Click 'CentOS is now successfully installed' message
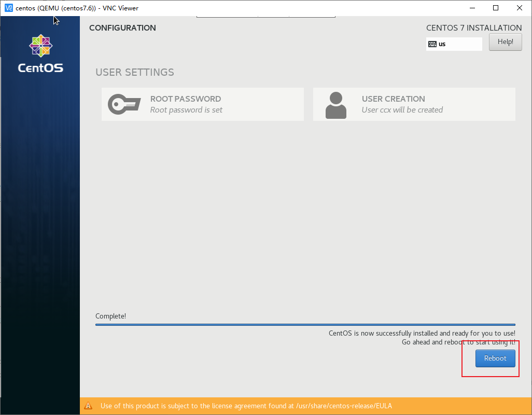The height and width of the screenshot is (415, 532). [x=422, y=333]
